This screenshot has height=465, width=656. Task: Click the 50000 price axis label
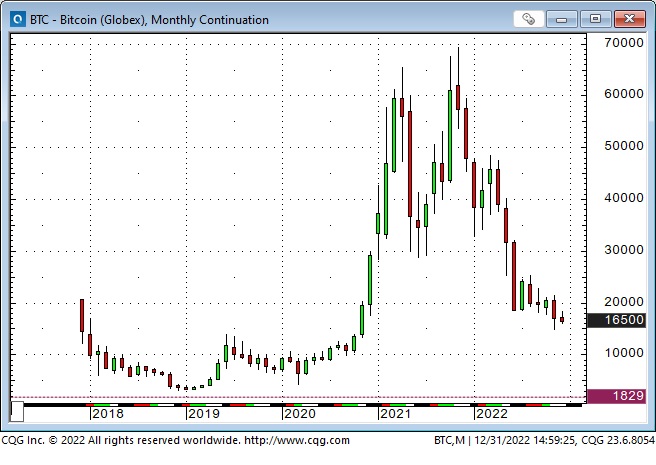coord(623,146)
